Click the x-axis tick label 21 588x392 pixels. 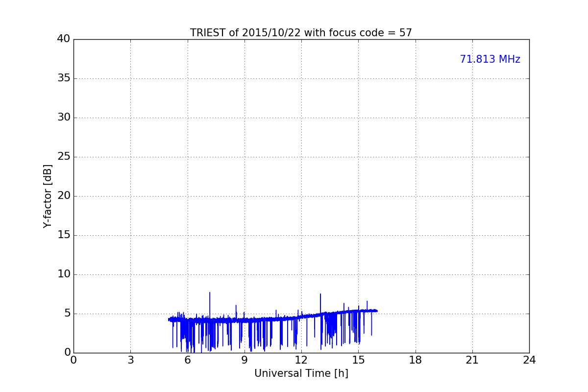click(x=472, y=360)
